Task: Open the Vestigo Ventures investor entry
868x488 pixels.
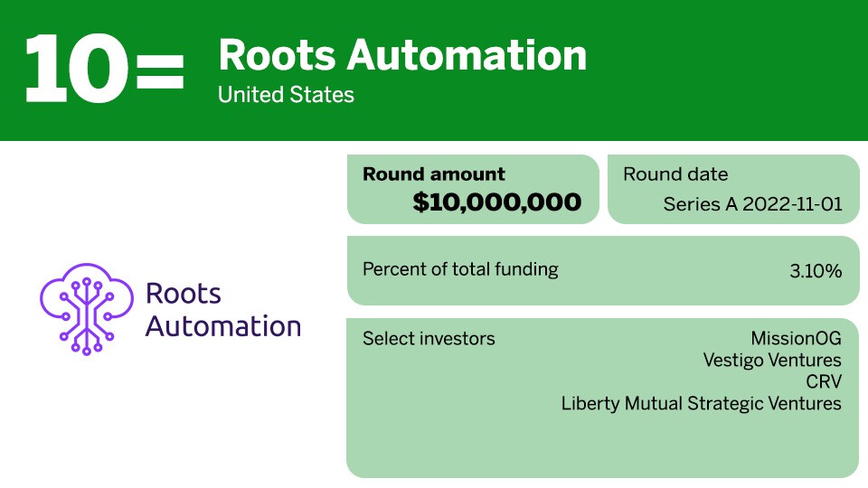Action: coord(772,361)
